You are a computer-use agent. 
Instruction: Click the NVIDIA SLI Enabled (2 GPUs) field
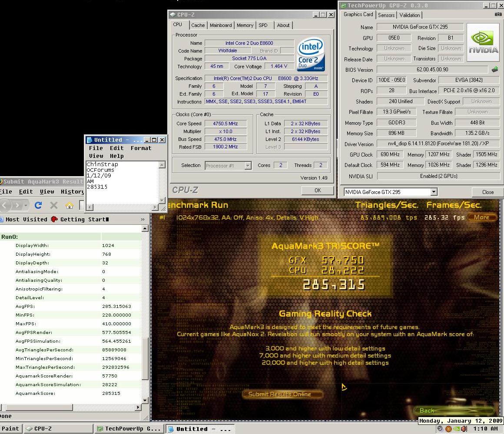(438, 176)
